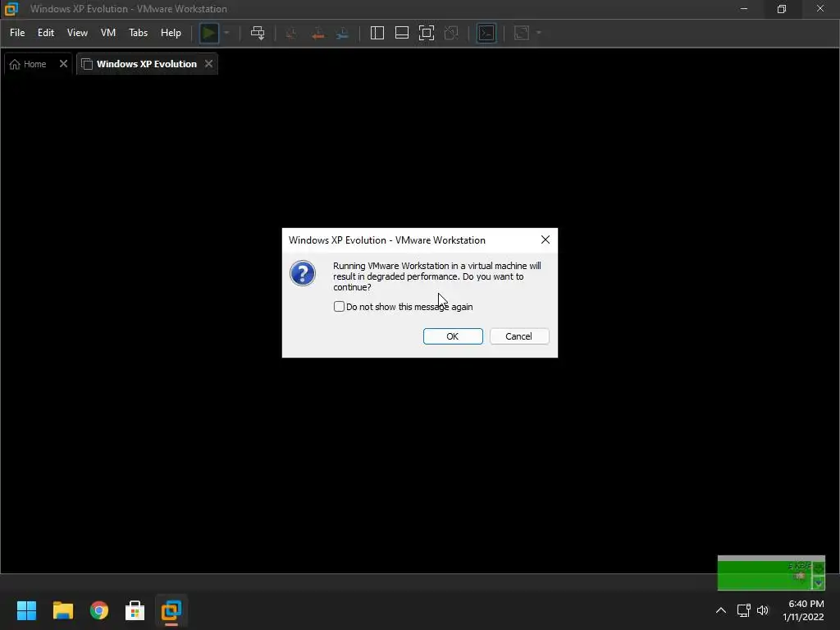Open the Tabs menu

click(138, 33)
